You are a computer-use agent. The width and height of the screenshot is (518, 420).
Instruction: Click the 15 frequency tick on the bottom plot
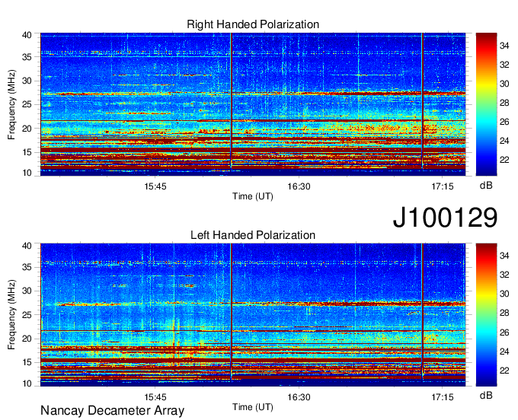[x=27, y=362]
